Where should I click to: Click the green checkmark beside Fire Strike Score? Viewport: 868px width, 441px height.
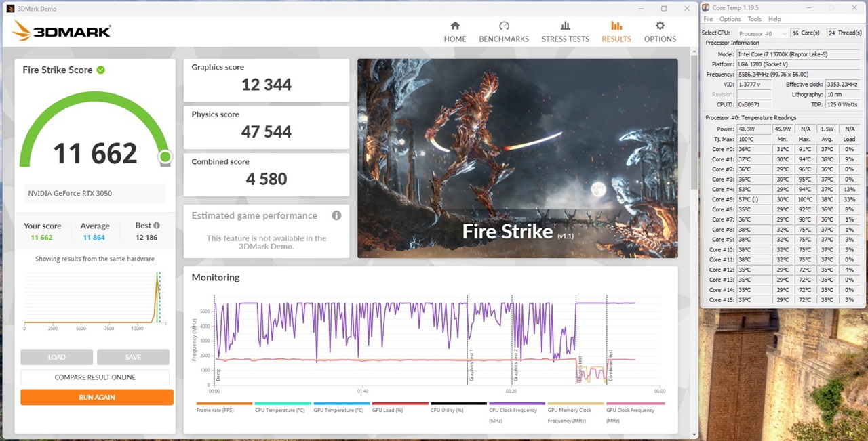(x=101, y=70)
